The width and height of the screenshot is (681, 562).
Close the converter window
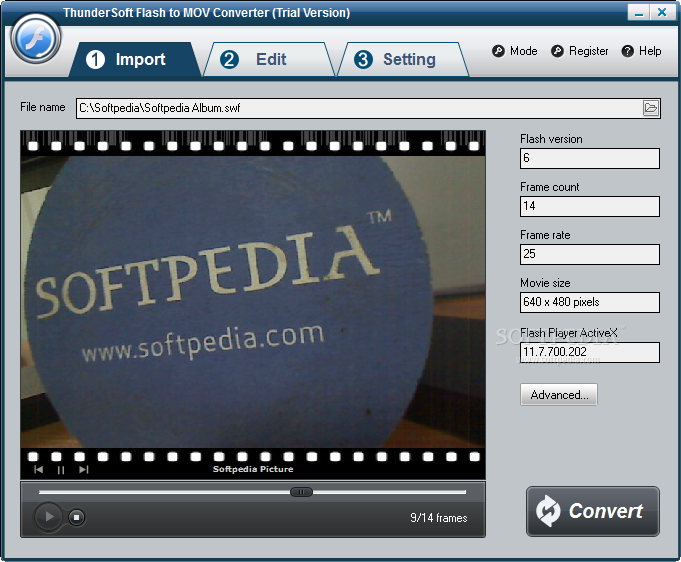tap(662, 13)
